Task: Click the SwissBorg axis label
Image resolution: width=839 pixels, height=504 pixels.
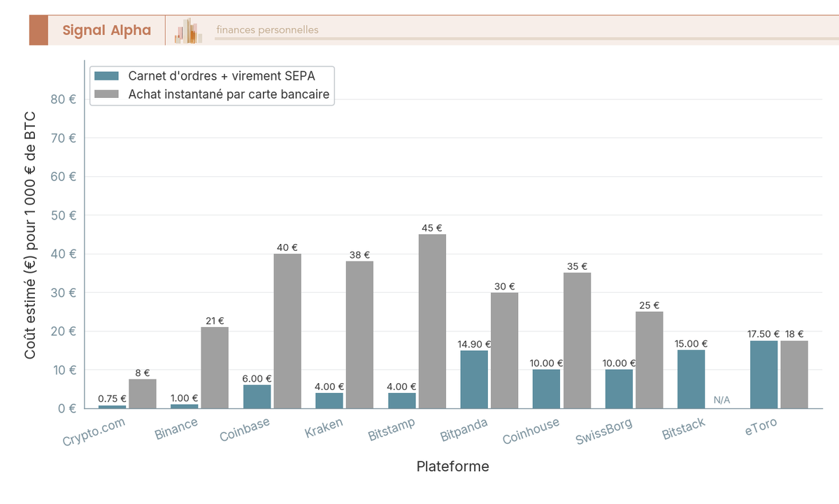Action: (604, 430)
